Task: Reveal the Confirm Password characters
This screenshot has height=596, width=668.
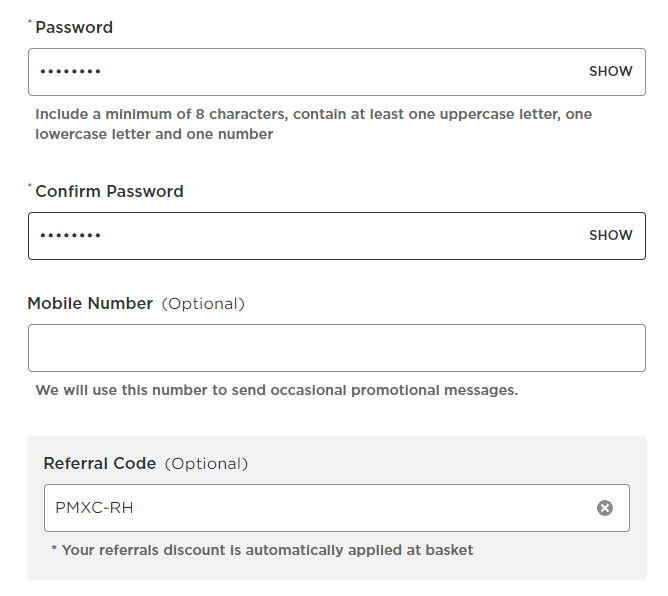Action: (610, 236)
